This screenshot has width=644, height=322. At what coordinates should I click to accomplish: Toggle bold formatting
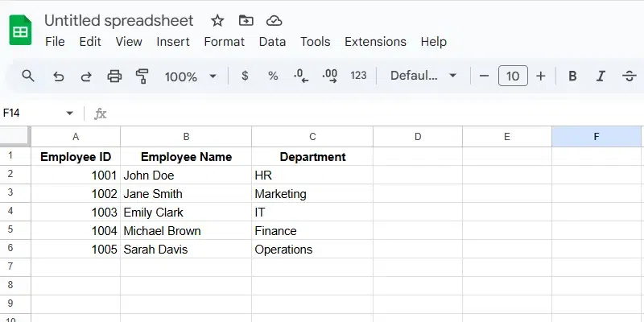tap(572, 76)
